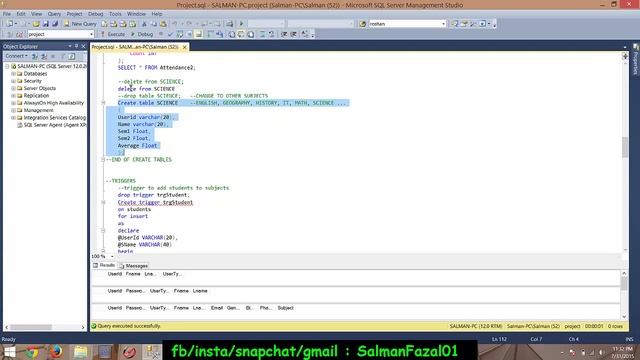Click the Find in Files icon beside roshan box
This screenshot has height=360, width=640.
362,24
